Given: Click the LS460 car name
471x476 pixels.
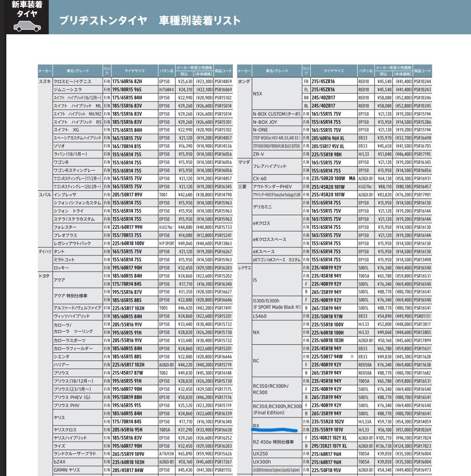Looking at the screenshot, I should (x=260, y=316).
